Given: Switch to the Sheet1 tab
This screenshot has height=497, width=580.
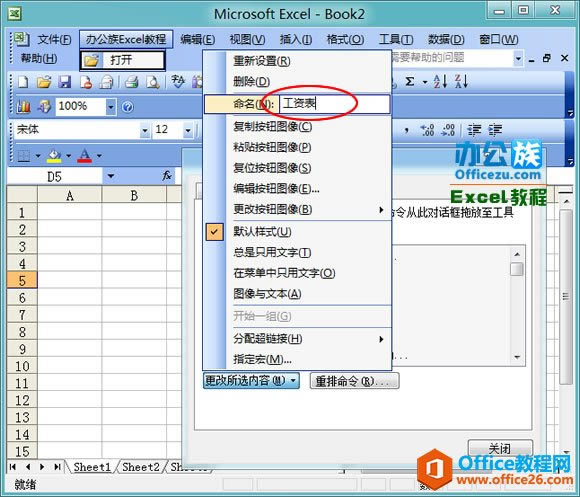Looking at the screenshot, I should pos(92,467).
